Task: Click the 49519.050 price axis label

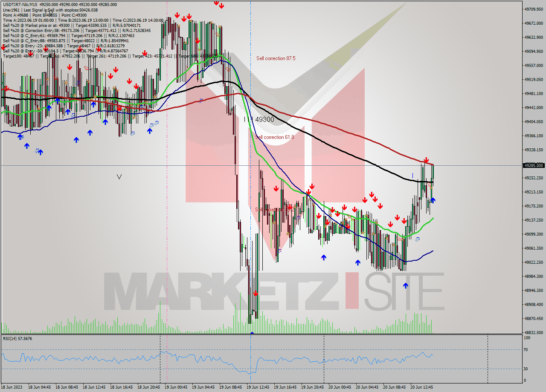Action: (533, 79)
